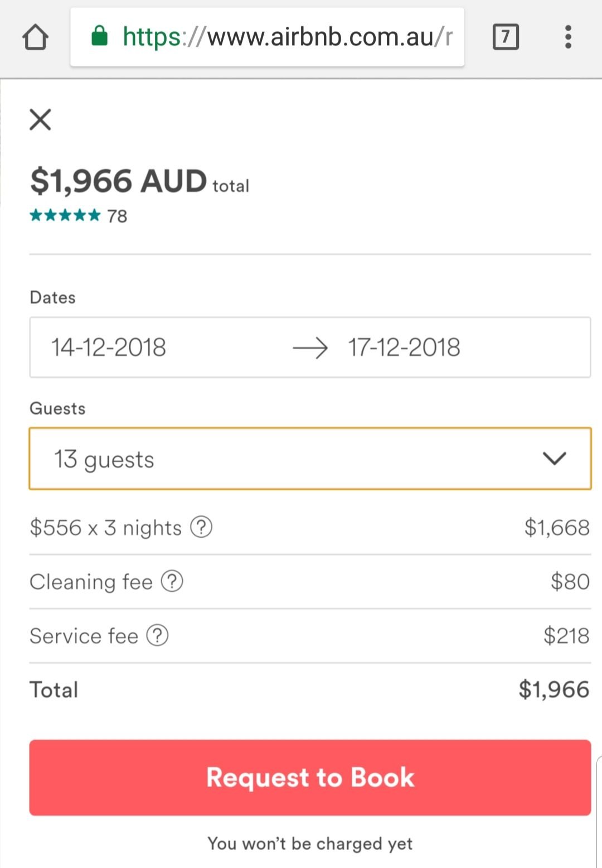This screenshot has height=868, width=602.
Task: Select the check-out date 17-12-2018
Action: click(404, 347)
